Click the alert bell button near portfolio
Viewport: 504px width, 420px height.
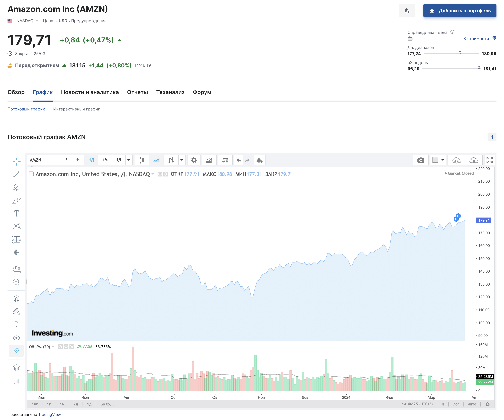pos(407,11)
